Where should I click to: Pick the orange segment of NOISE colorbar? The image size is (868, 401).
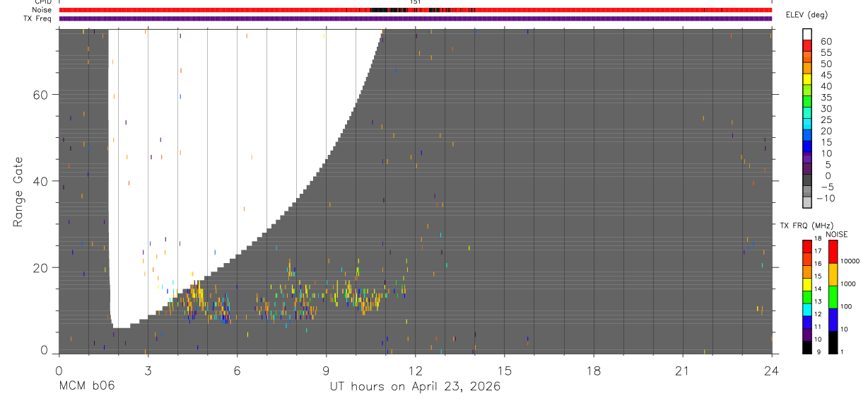point(833,274)
